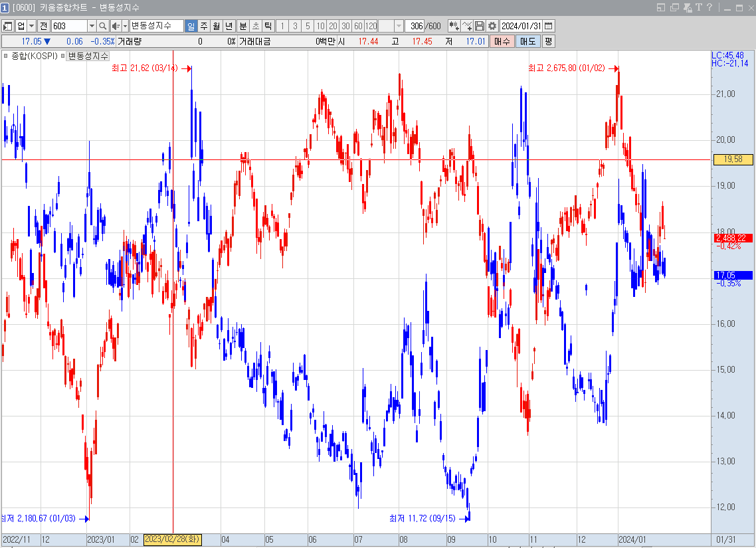Viewport: 756px width, 548px height.
Task: Click the duplicate window icon in title bar
Action: click(x=674, y=7)
